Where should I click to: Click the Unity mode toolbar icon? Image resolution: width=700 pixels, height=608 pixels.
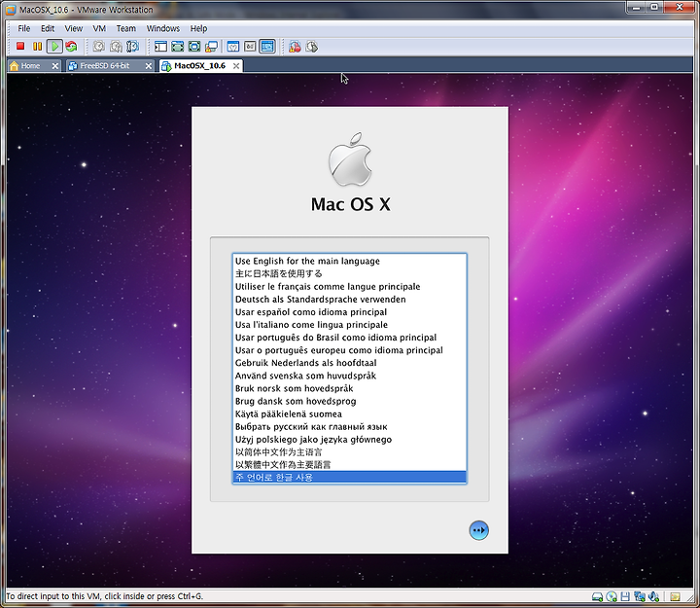click(x=211, y=46)
